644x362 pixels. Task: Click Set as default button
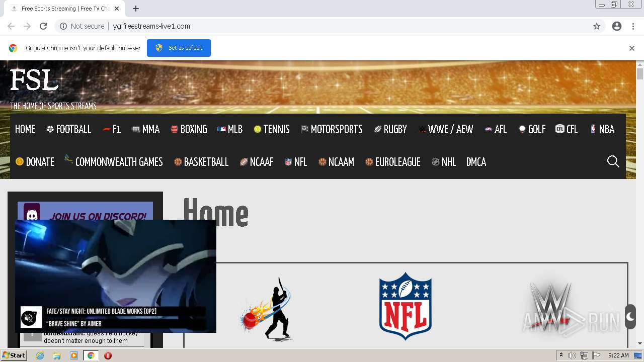(179, 48)
